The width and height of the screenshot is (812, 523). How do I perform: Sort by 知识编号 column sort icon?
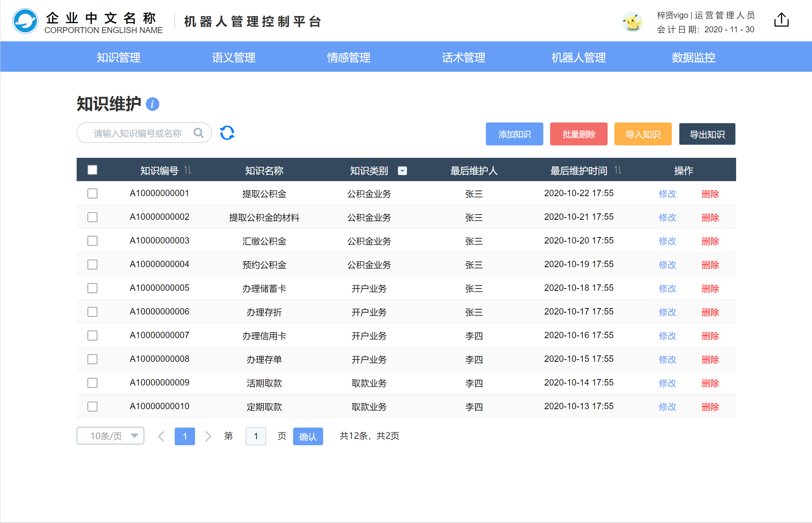pos(188,170)
